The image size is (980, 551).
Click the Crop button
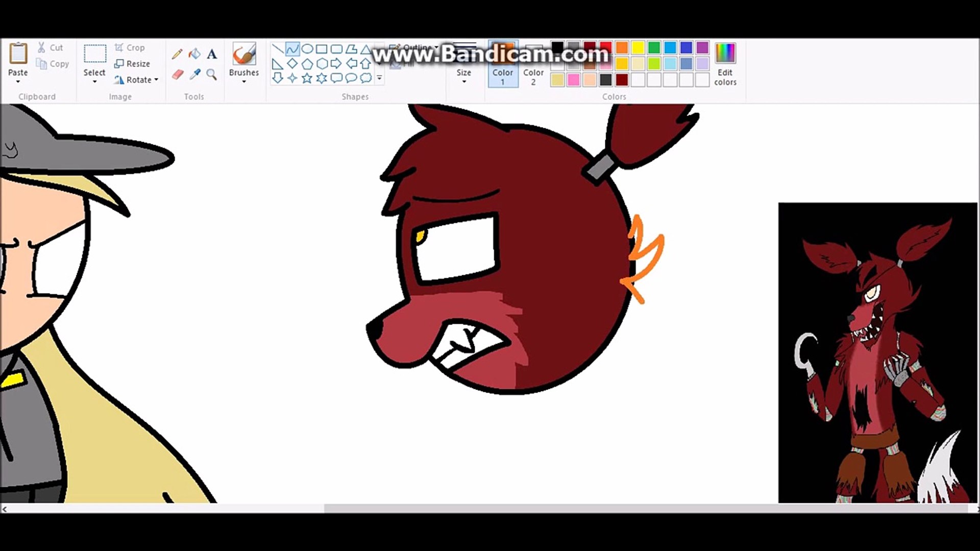tap(130, 47)
